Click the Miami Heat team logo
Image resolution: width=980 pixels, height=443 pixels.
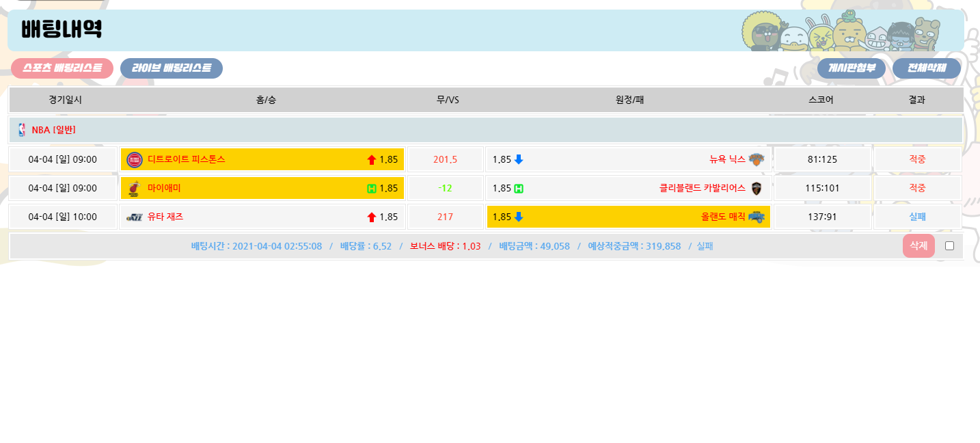135,189
